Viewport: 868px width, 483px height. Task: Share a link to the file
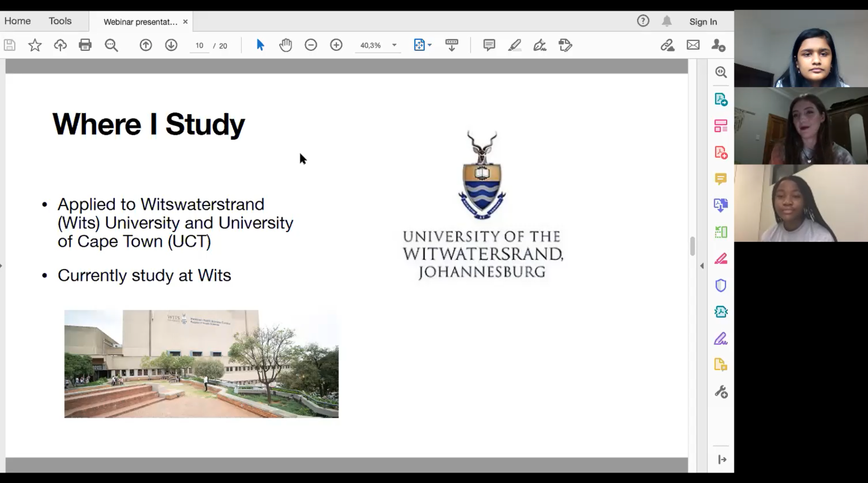point(667,45)
